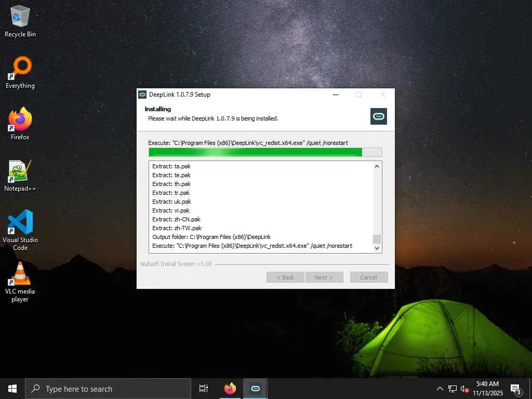Open the Recycle Bin desktop icon
This screenshot has height=399, width=532.
pyautogui.click(x=20, y=21)
